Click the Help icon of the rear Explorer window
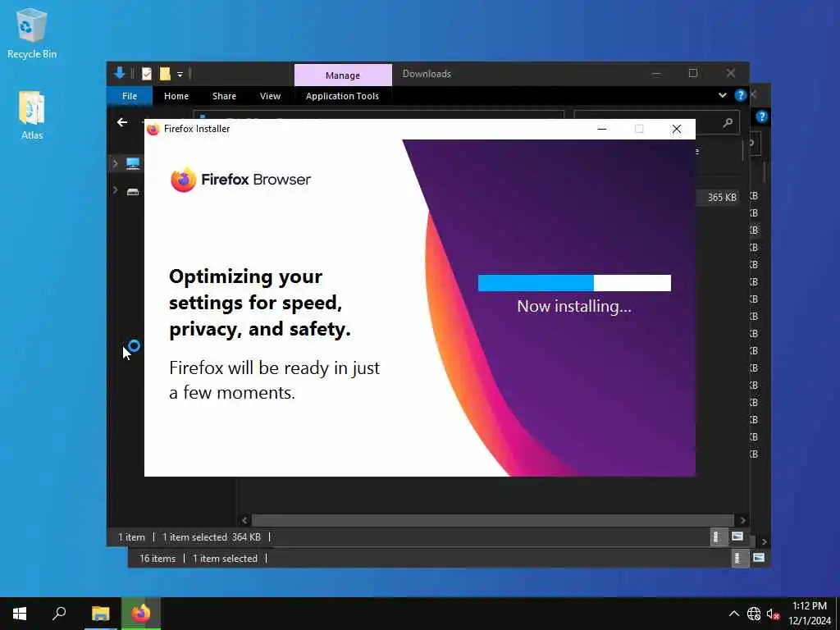 point(762,116)
